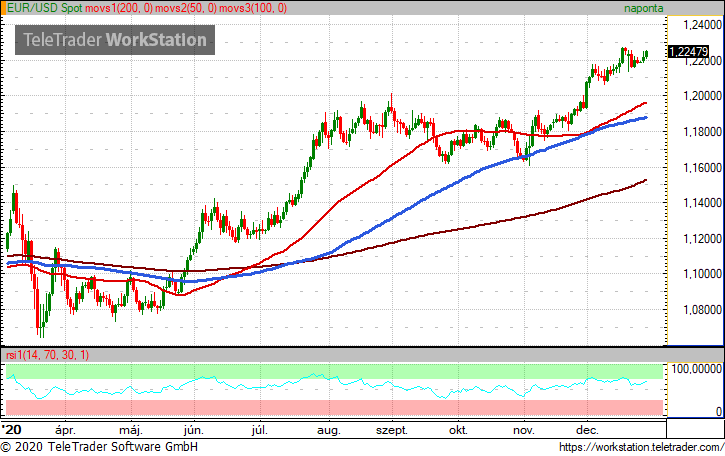Click the © 2020 TeleTrader Software GmbH text
The width and height of the screenshot is (725, 456).
click(x=99, y=447)
